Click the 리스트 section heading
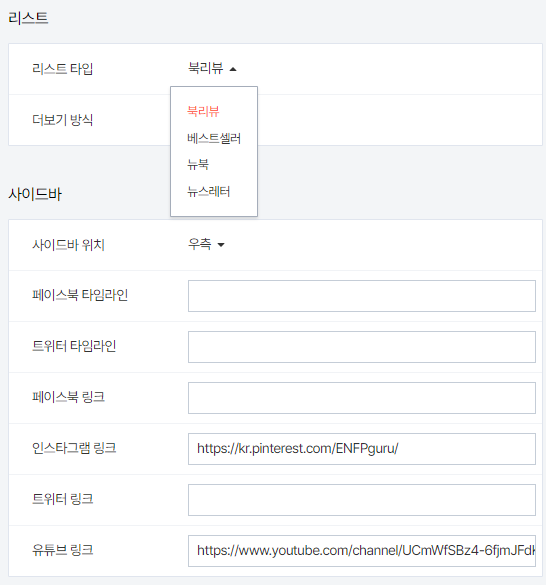Viewport: 546px width, 585px height. point(28,18)
